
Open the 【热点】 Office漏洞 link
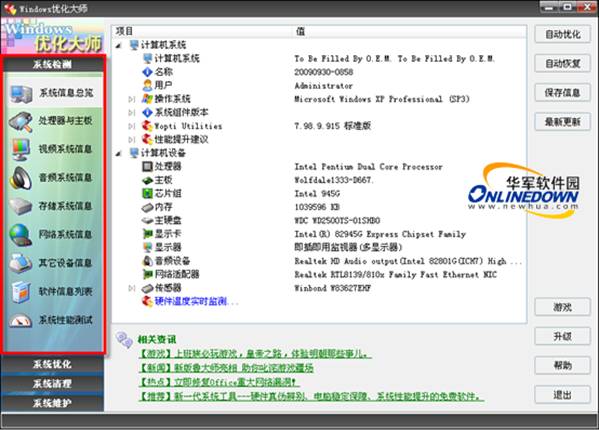click(219, 382)
